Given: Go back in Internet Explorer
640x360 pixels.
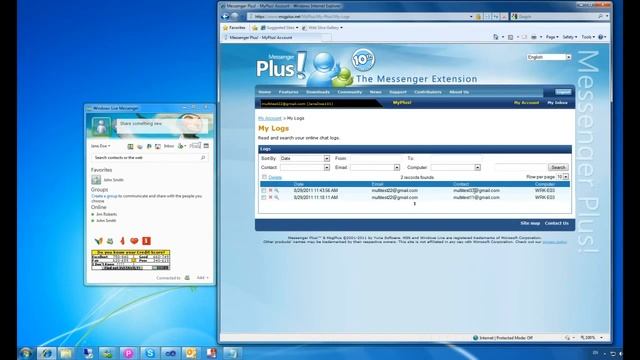Looking at the screenshot, I should [x=225, y=16].
